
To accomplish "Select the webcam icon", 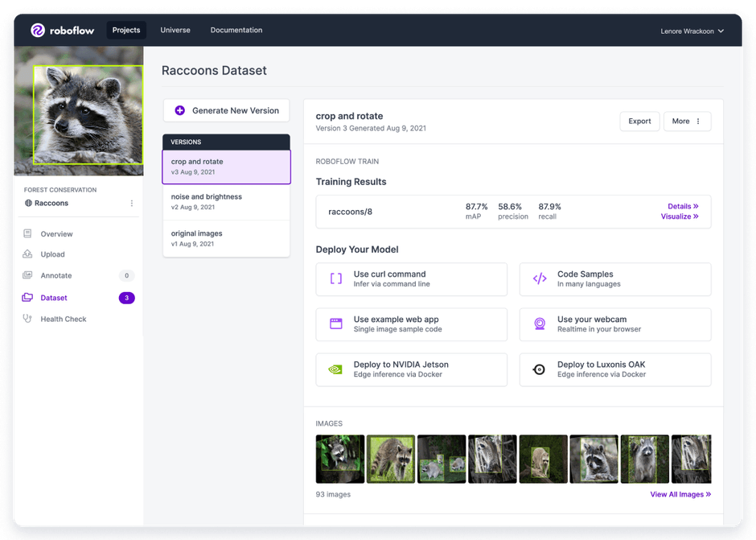I will 540,324.
